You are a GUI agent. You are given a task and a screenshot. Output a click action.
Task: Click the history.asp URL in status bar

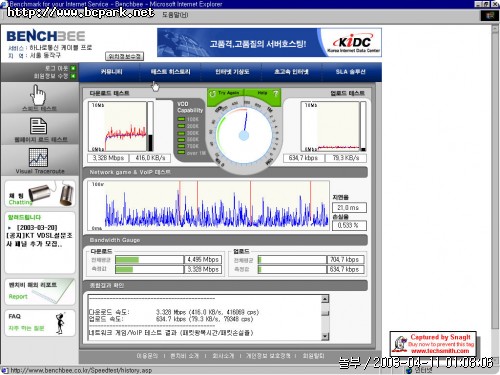click(x=81, y=370)
